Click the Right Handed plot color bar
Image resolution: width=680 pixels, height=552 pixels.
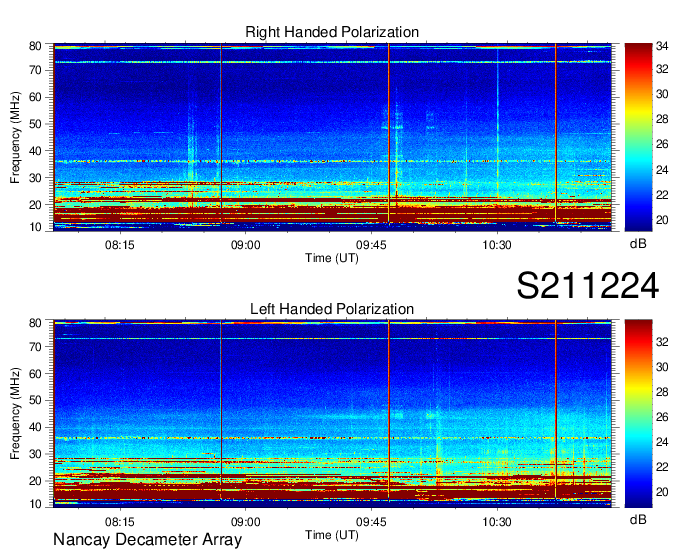point(638,137)
